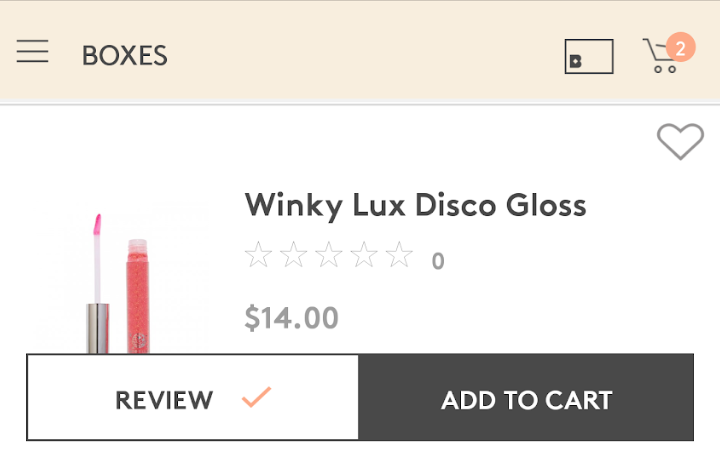Click the review count of 0
Viewport: 720px width, 464px height.
[x=438, y=261]
